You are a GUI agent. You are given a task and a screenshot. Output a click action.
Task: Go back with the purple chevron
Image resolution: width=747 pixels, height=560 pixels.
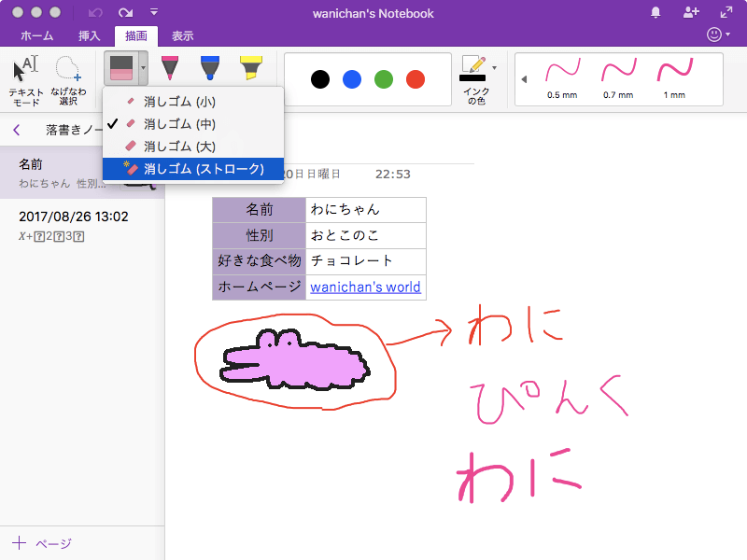point(17,130)
